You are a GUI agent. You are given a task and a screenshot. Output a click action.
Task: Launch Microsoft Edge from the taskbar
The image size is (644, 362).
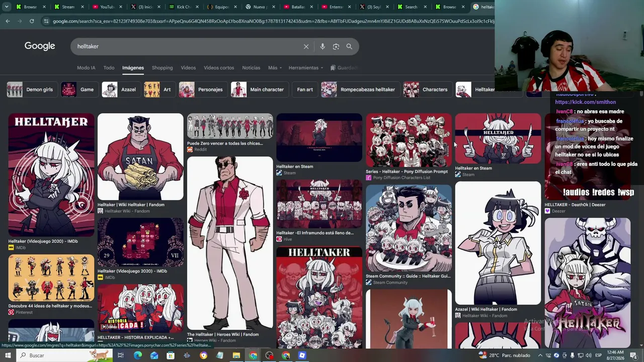[137, 355]
